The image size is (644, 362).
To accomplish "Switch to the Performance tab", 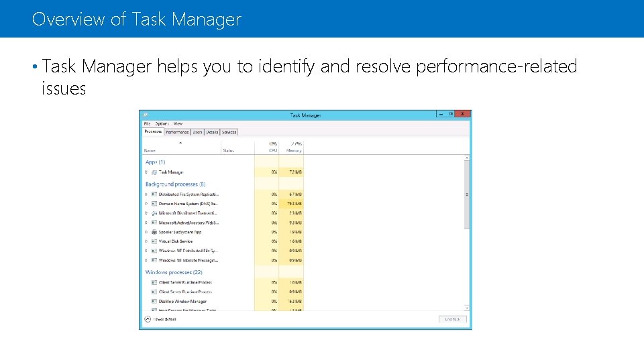I will 177,132.
